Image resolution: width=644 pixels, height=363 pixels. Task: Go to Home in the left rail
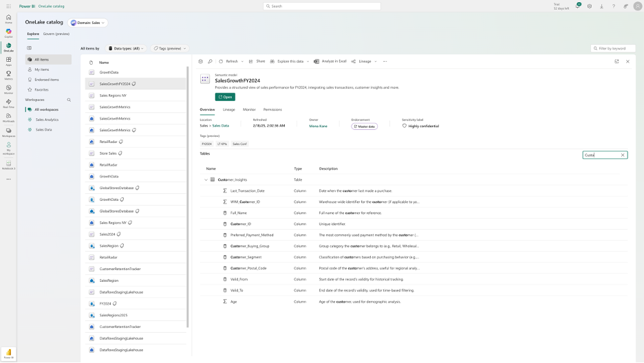(x=9, y=19)
